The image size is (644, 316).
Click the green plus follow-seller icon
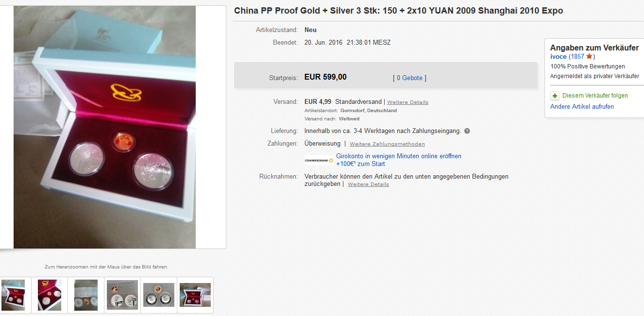(x=555, y=96)
